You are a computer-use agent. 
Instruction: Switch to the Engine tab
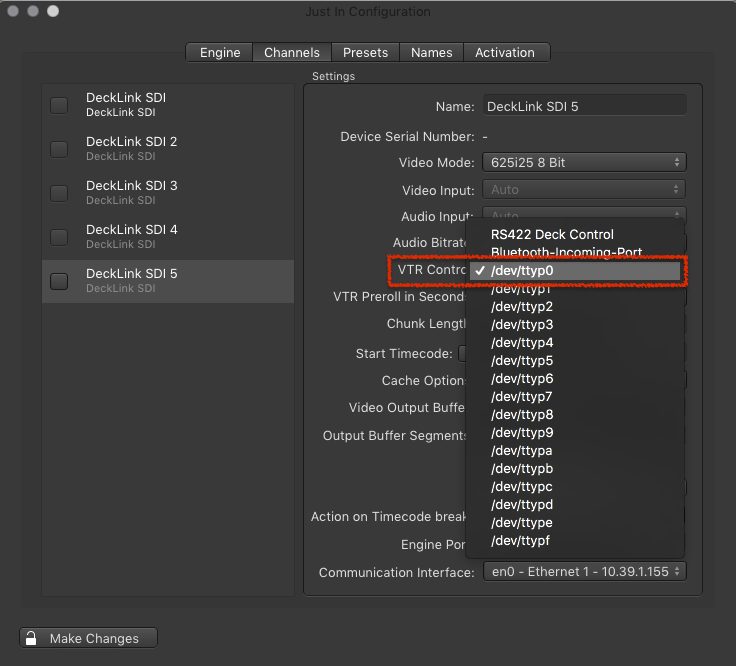pos(220,53)
